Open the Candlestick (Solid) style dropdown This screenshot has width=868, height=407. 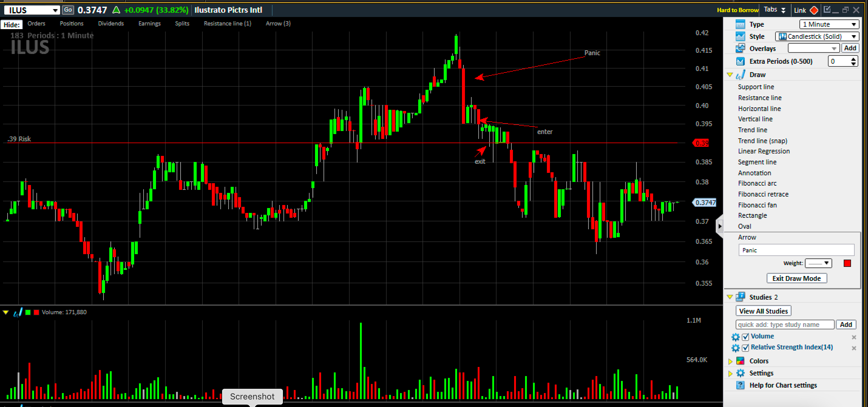[817, 36]
